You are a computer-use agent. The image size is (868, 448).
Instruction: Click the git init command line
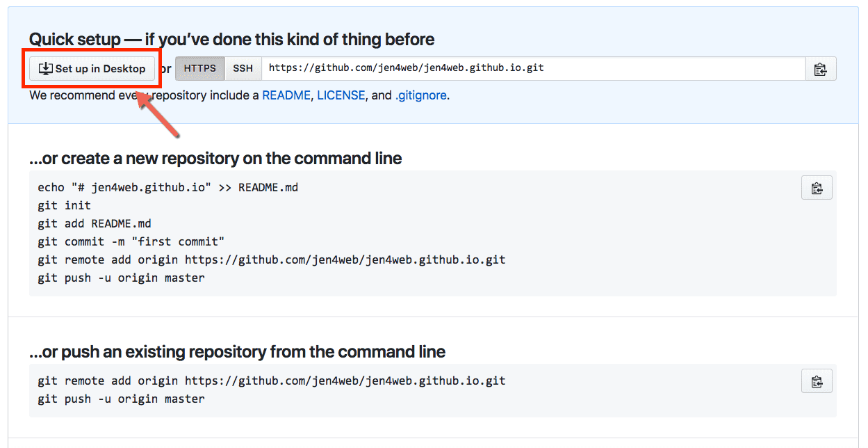click(x=64, y=206)
